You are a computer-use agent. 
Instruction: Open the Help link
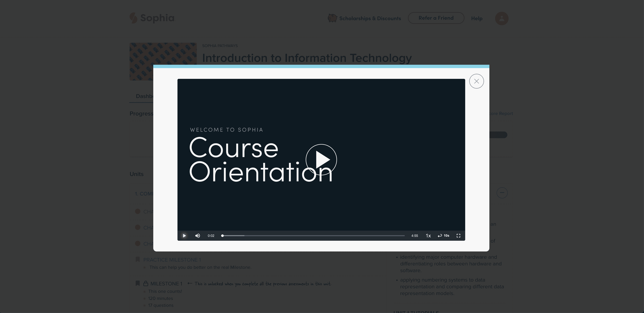coord(477,18)
